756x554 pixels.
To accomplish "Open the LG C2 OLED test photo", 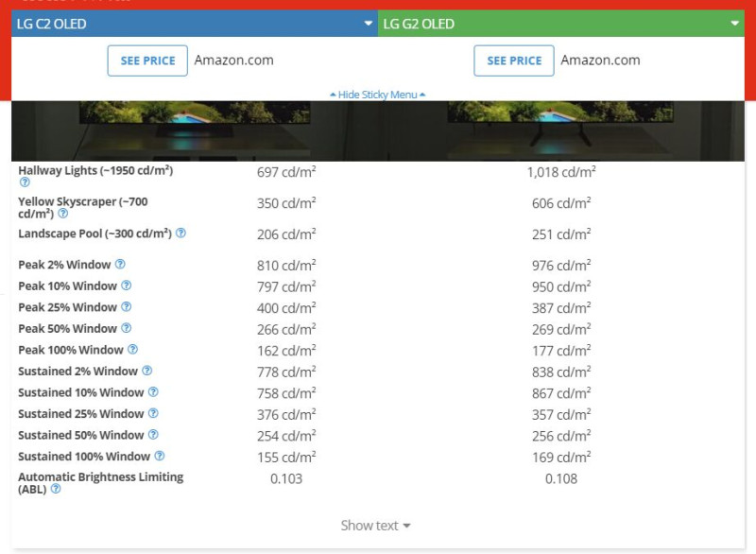I will pyautogui.click(x=195, y=130).
